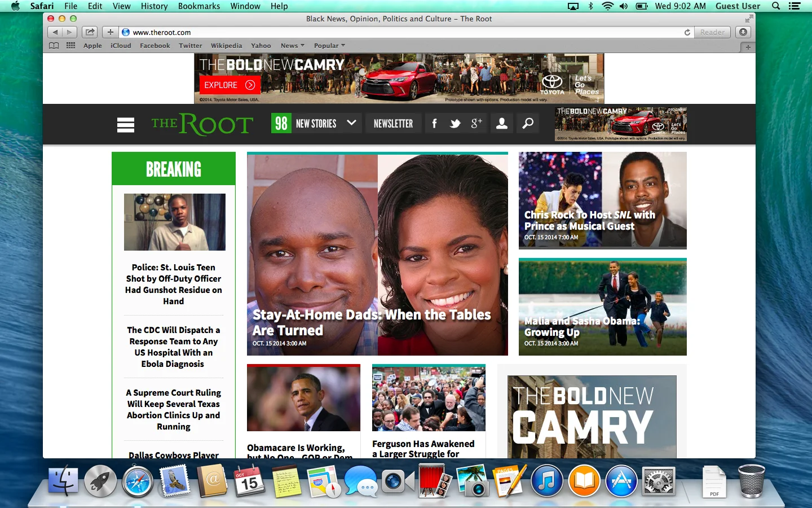This screenshot has width=812, height=508.
Task: Open Spotlight search in the menu bar
Action: point(776,6)
